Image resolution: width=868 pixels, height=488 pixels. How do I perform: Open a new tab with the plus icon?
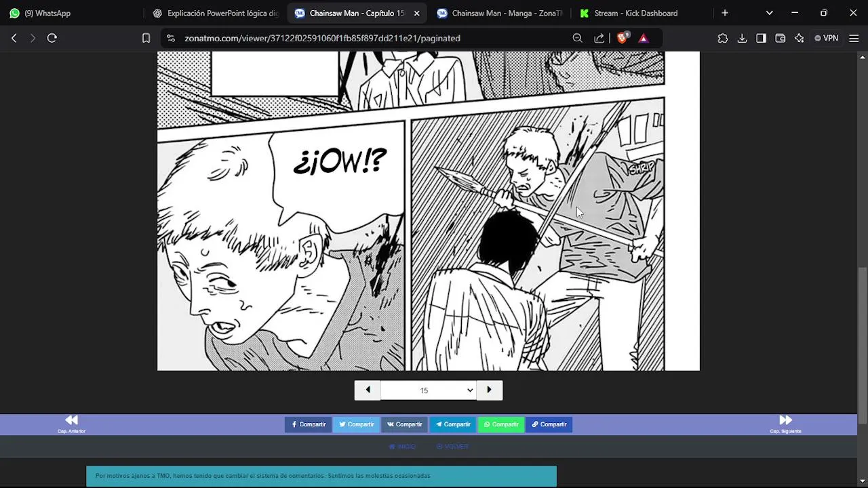point(725,13)
